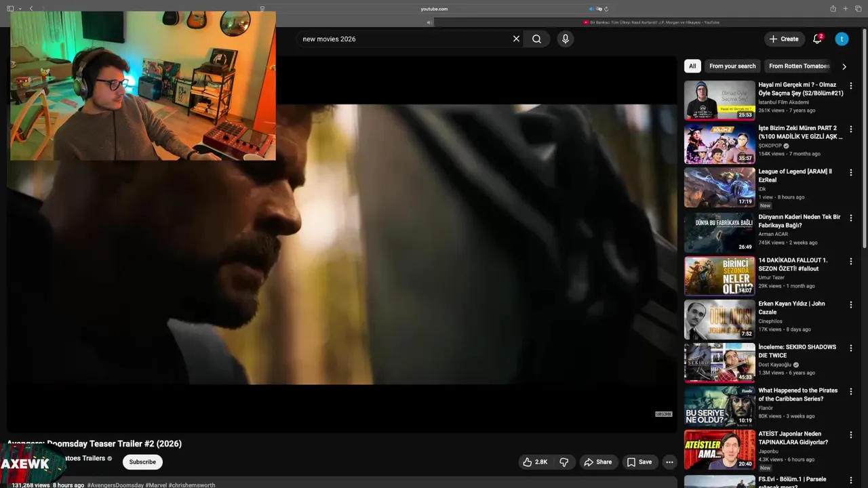
Task: Open the 'Hayal mi Gerçek mi' video thumbnail
Action: click(719, 100)
